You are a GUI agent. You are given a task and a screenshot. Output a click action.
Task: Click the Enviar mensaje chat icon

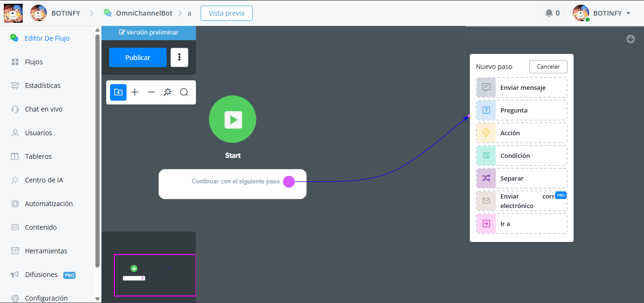pos(486,87)
